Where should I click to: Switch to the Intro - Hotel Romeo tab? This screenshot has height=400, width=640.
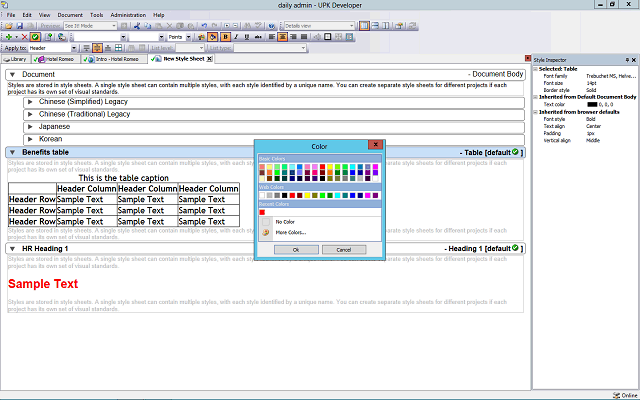[x=112, y=59]
